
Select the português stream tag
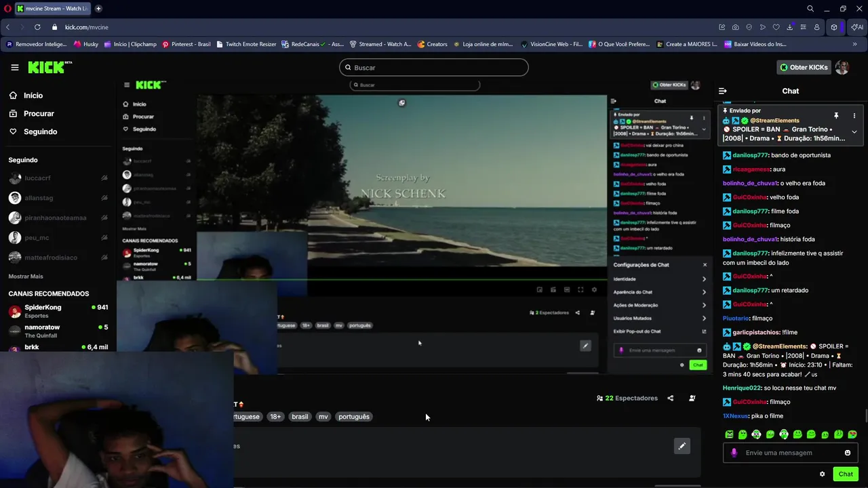(x=354, y=417)
